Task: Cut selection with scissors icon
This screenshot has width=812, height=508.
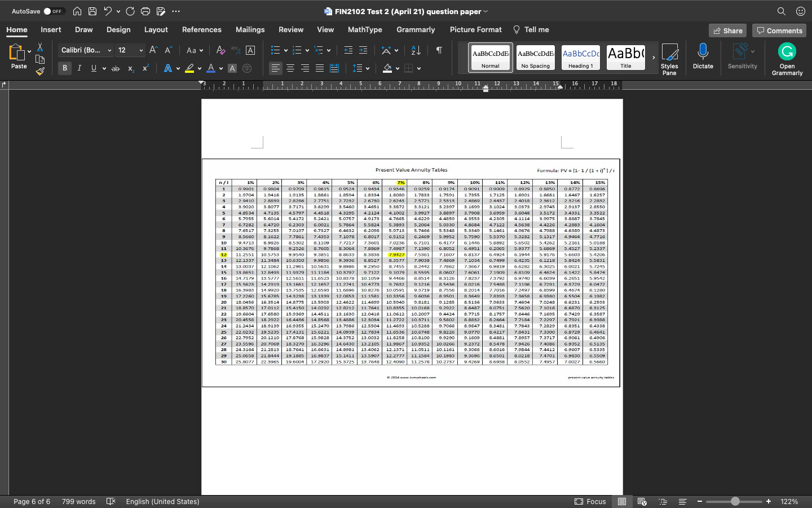Action: [40, 47]
